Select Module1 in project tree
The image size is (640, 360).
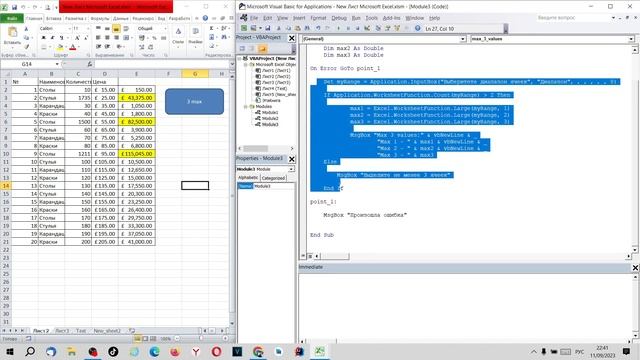tap(270, 112)
